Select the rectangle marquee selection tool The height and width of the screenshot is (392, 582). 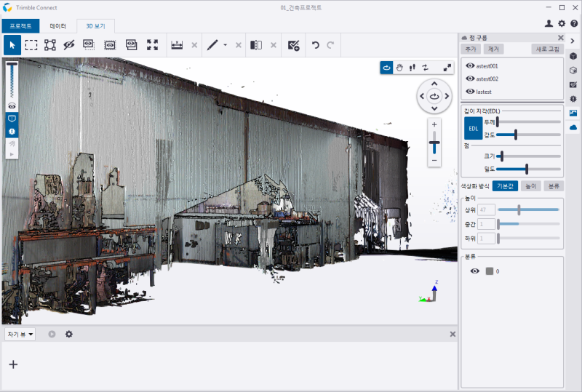(31, 45)
